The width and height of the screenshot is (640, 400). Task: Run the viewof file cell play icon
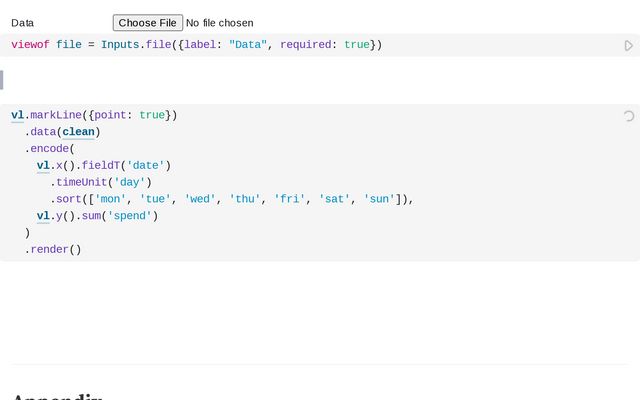(x=628, y=46)
